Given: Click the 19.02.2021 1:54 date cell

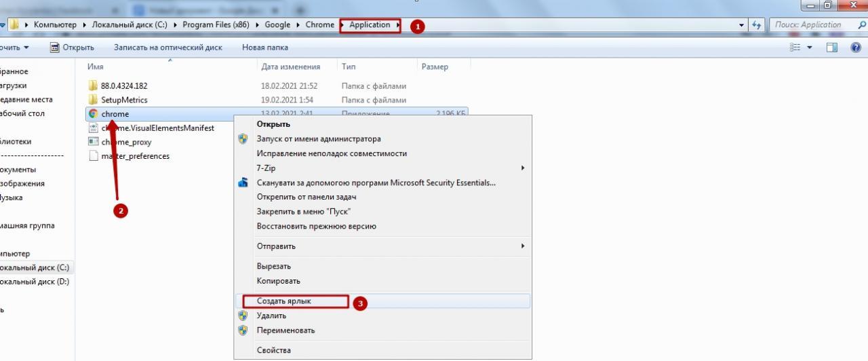Looking at the screenshot, I should tap(287, 100).
